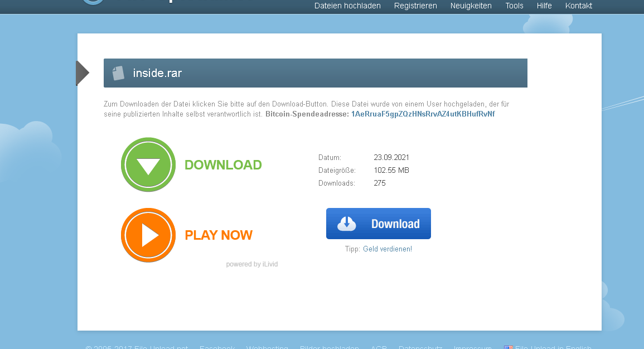The width and height of the screenshot is (644, 349).
Task: Click the orange round play icon
Action: pyautogui.click(x=148, y=235)
